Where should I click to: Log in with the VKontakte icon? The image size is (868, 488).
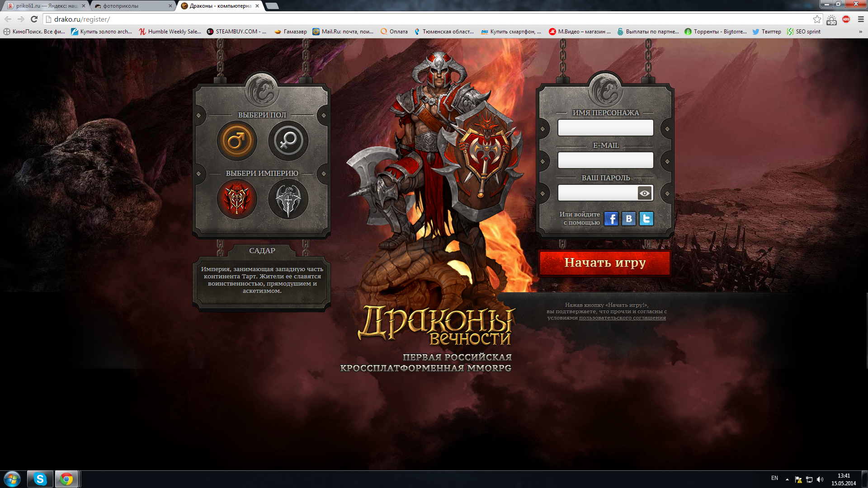pyautogui.click(x=629, y=219)
